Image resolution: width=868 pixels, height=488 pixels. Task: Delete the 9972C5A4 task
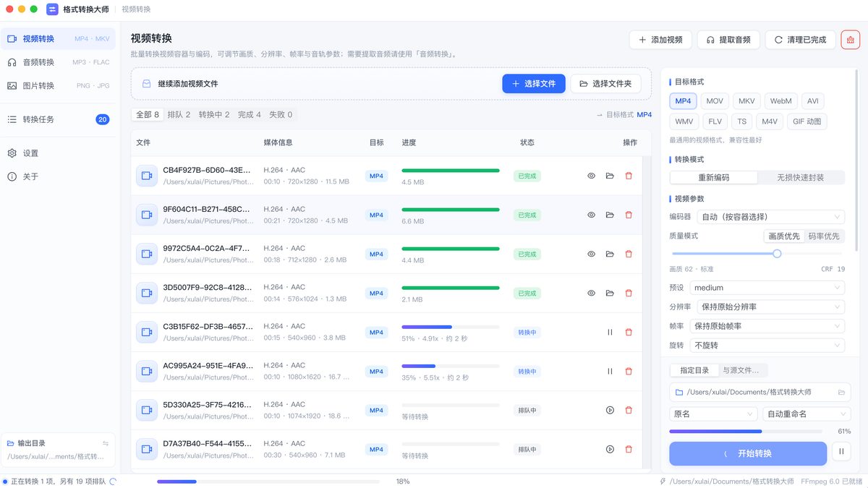tap(629, 254)
